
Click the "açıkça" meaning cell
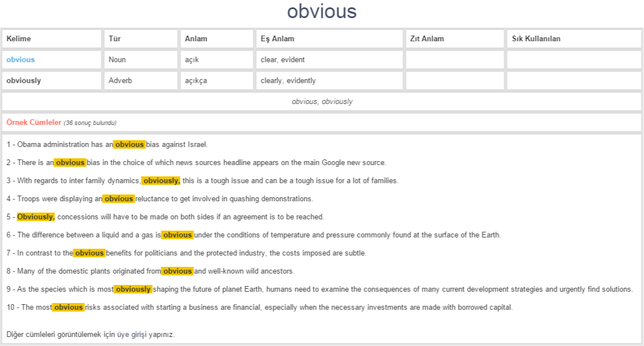[x=196, y=81]
